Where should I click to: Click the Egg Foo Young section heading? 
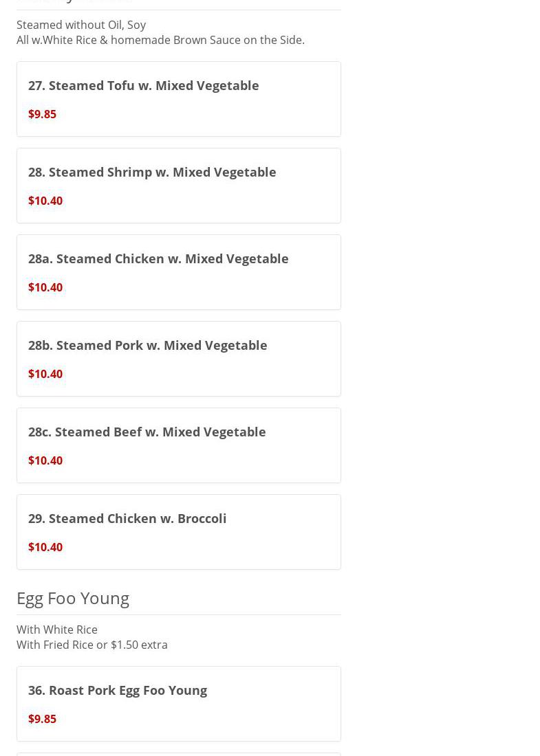pos(73,598)
